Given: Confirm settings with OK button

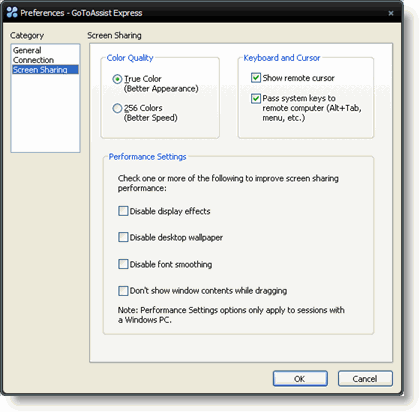Looking at the screenshot, I should [300, 379].
